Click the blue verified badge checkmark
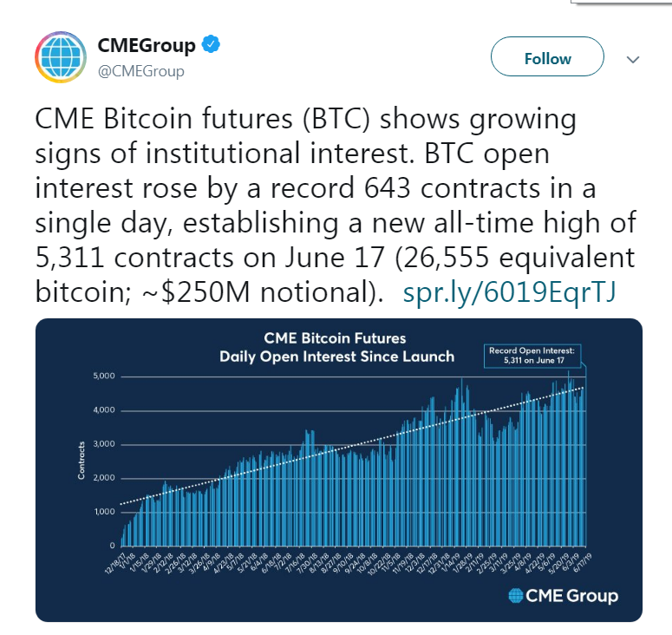The image size is (672, 635). 210,45
